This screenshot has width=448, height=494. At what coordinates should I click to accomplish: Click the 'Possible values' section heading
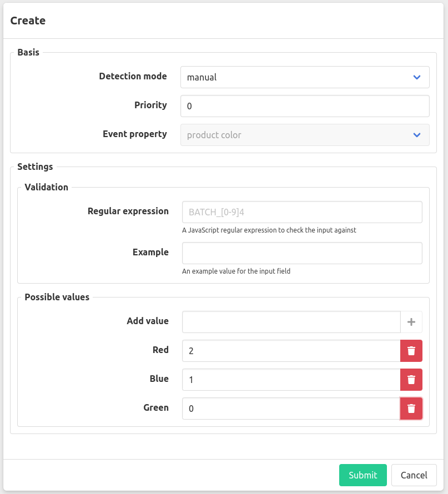point(57,297)
